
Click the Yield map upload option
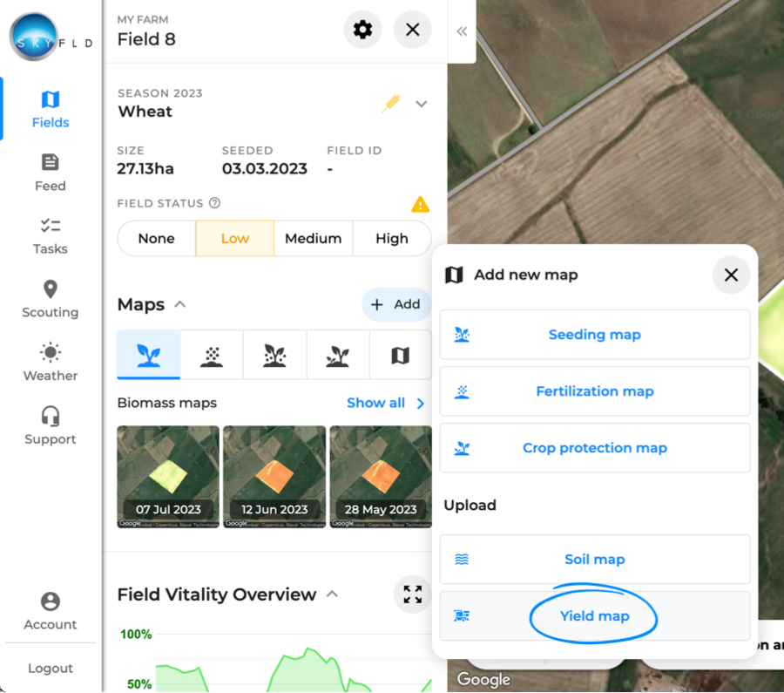pyautogui.click(x=595, y=615)
